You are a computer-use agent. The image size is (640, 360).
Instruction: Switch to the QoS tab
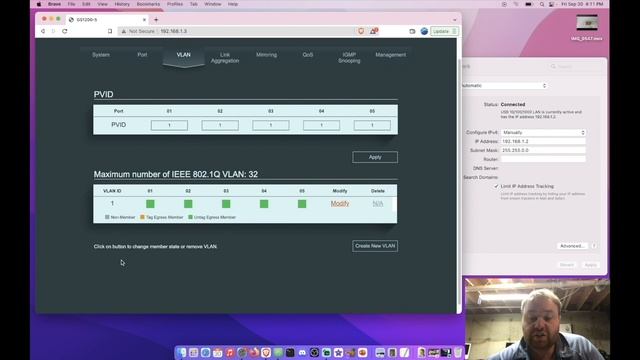point(308,55)
